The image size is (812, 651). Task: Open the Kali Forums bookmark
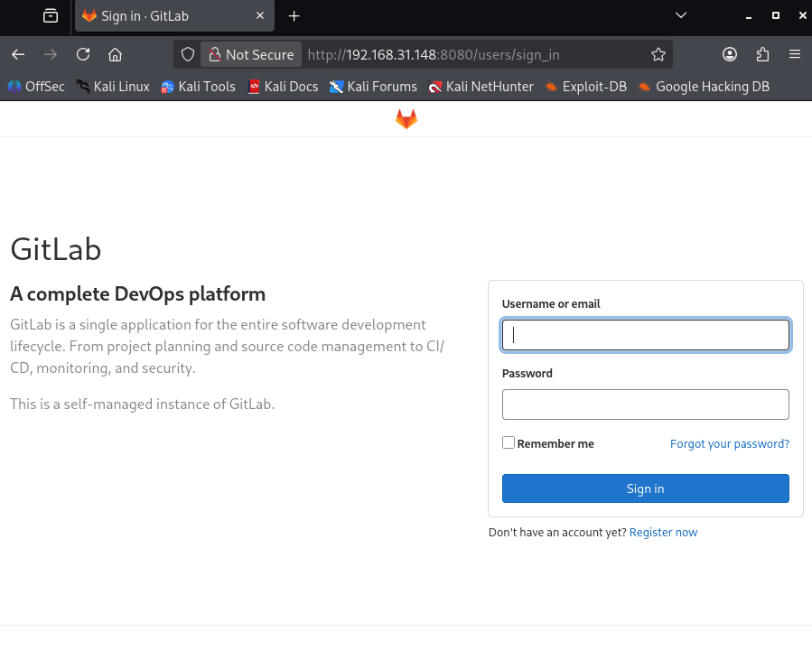pyautogui.click(x=373, y=87)
